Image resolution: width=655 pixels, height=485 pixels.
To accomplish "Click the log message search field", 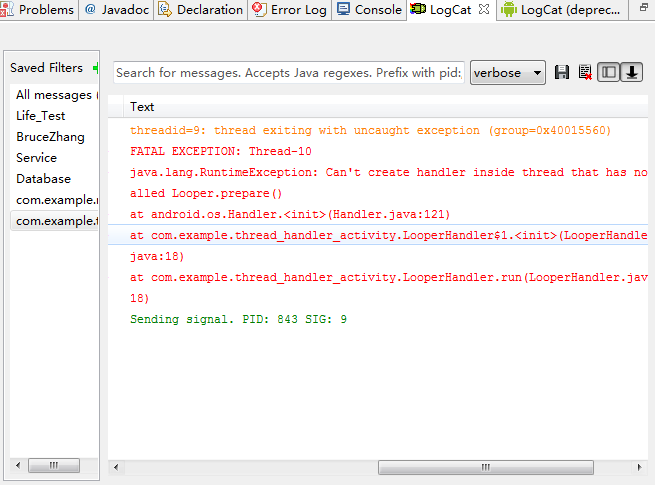I will [289, 73].
